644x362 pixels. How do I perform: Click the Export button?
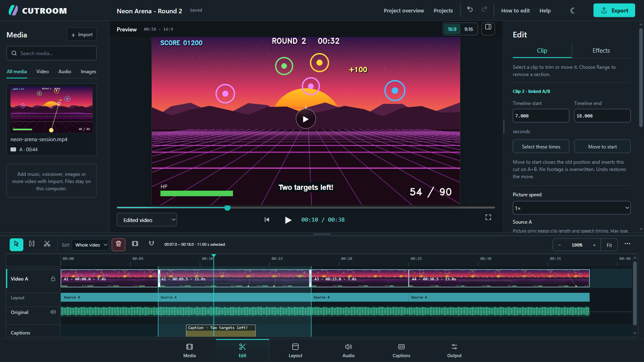[614, 10]
